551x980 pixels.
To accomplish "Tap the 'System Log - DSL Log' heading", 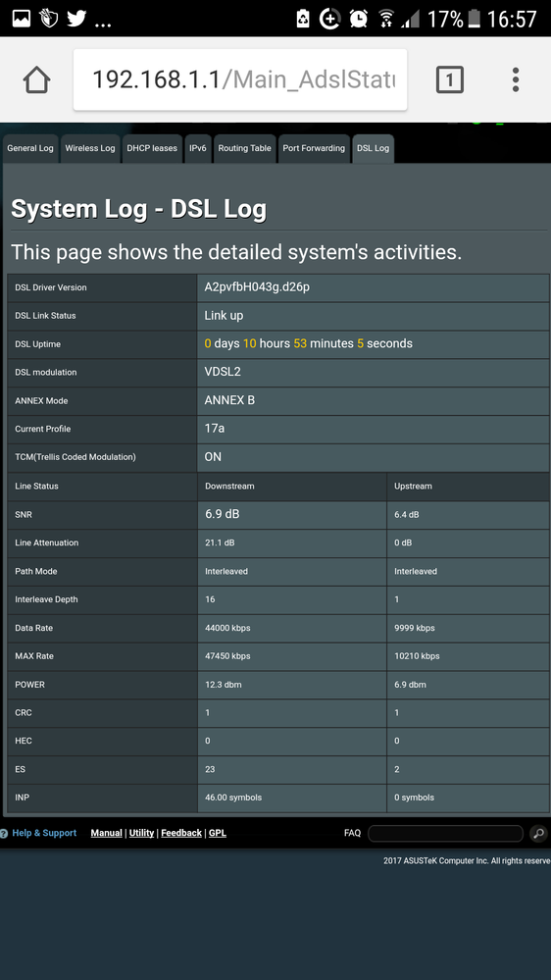I will click(x=138, y=209).
